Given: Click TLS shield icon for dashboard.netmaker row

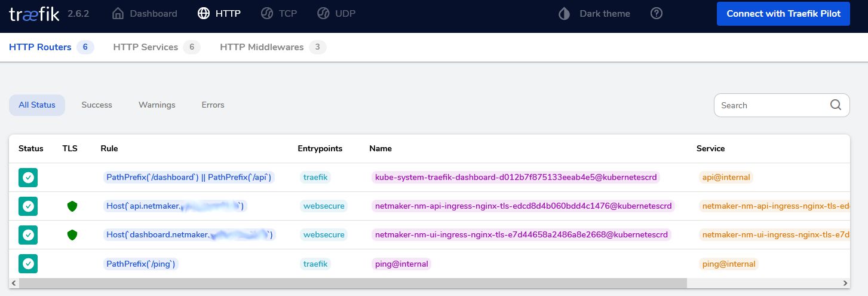Looking at the screenshot, I should tap(72, 235).
